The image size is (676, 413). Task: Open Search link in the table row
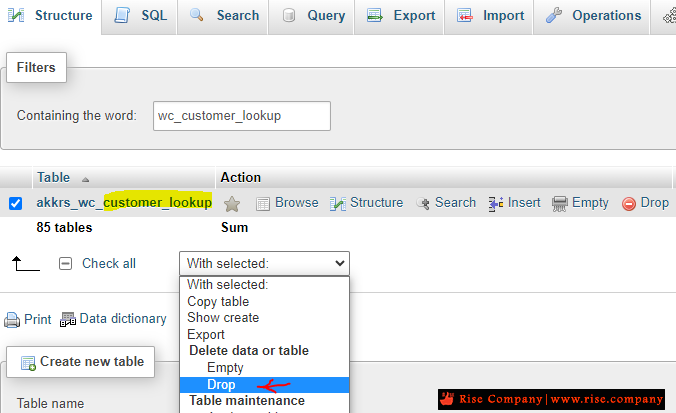[455, 202]
